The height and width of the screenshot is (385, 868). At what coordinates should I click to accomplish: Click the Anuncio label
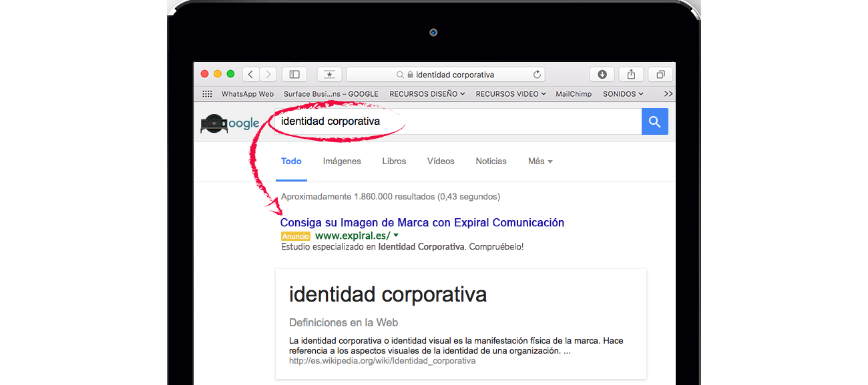click(x=296, y=236)
